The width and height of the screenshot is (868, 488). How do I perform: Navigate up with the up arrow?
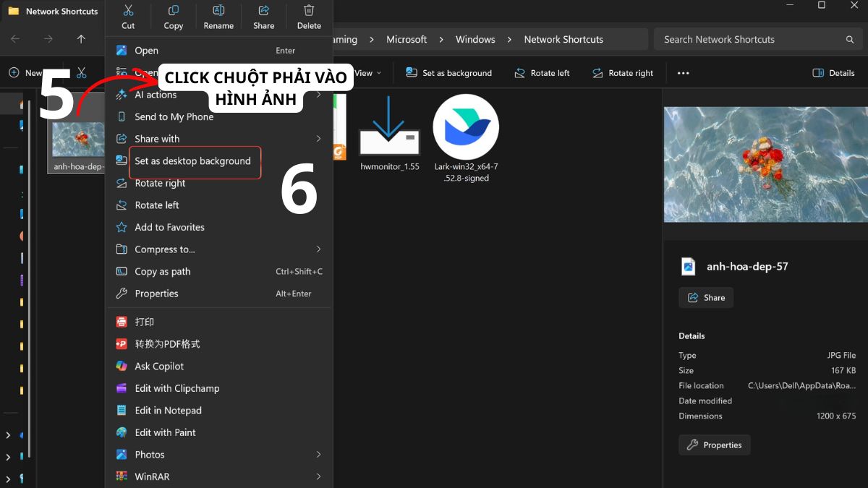click(x=81, y=39)
